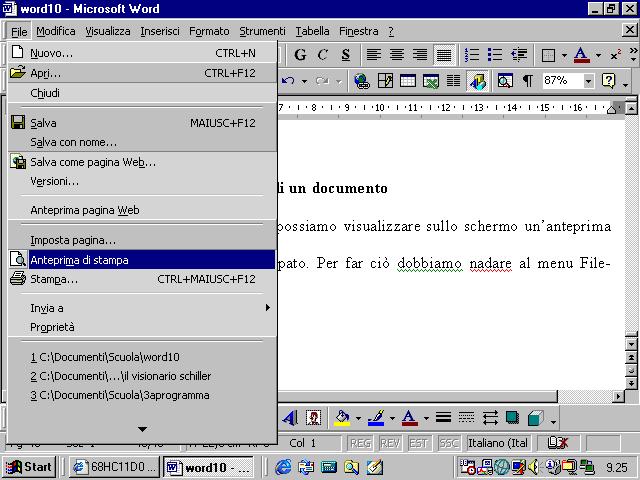Click the line style icon
640x480 pixels.
(x=443, y=418)
